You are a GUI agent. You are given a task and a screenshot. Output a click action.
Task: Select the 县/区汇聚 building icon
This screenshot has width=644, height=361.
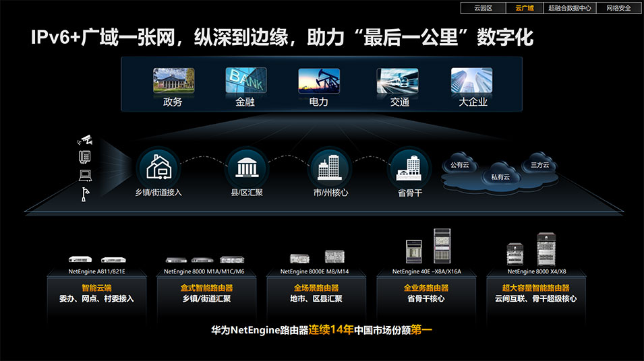(x=246, y=167)
